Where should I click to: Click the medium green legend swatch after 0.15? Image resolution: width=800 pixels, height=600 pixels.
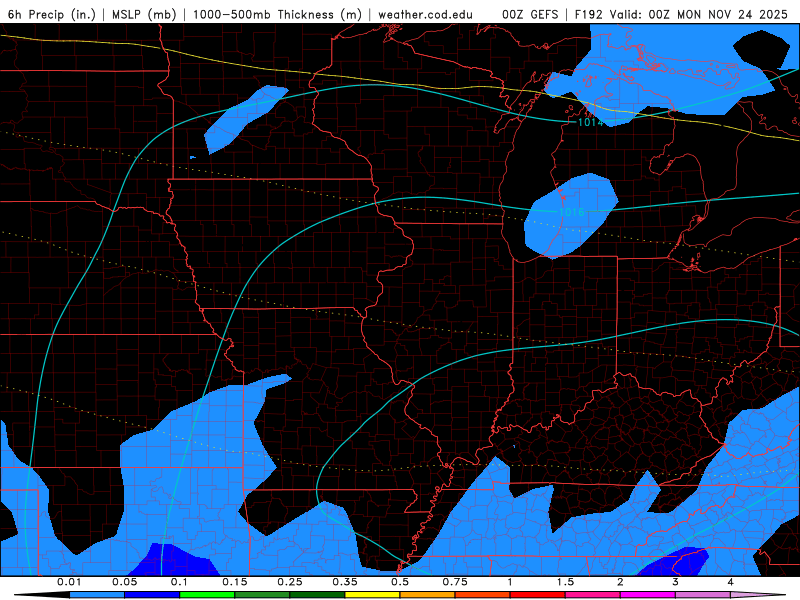click(262, 595)
